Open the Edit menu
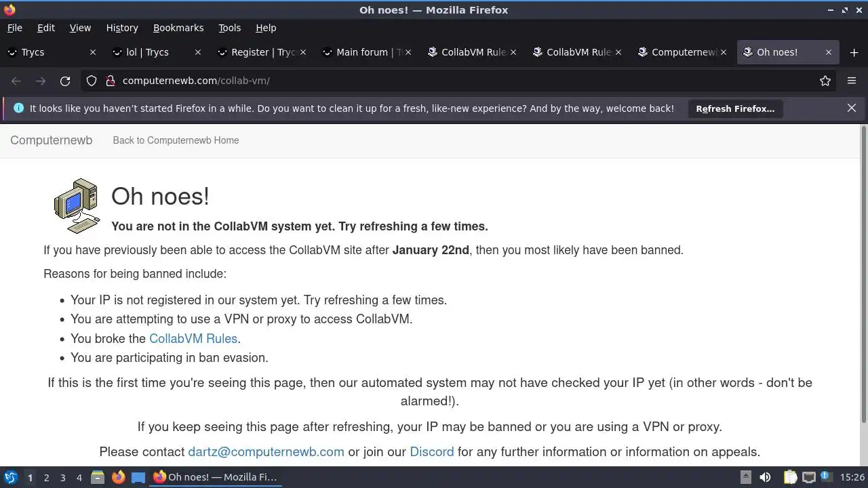 [x=46, y=28]
